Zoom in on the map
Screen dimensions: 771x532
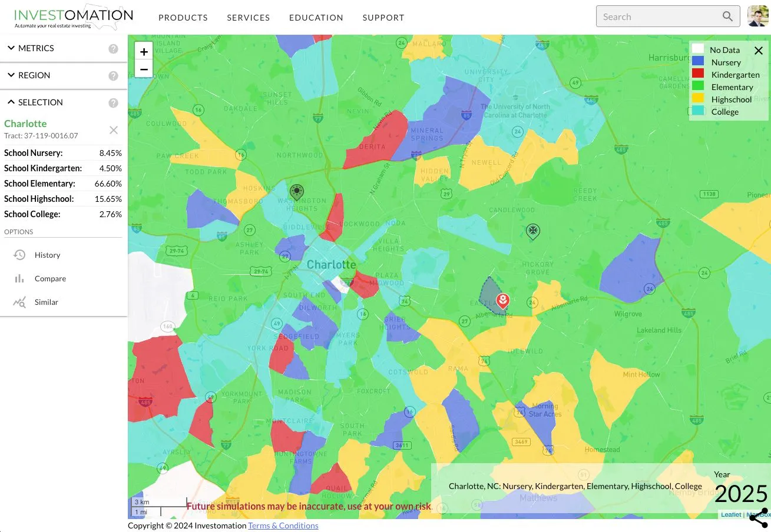(144, 51)
